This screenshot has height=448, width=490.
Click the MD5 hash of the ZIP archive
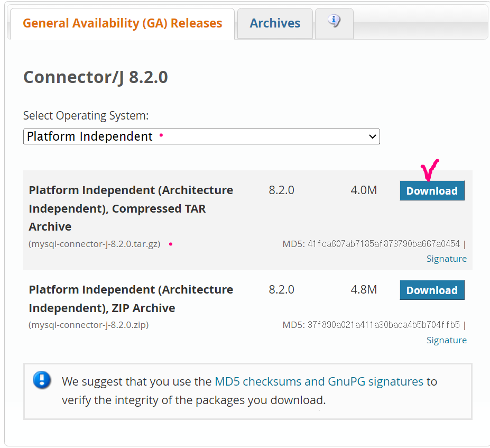pos(384,325)
